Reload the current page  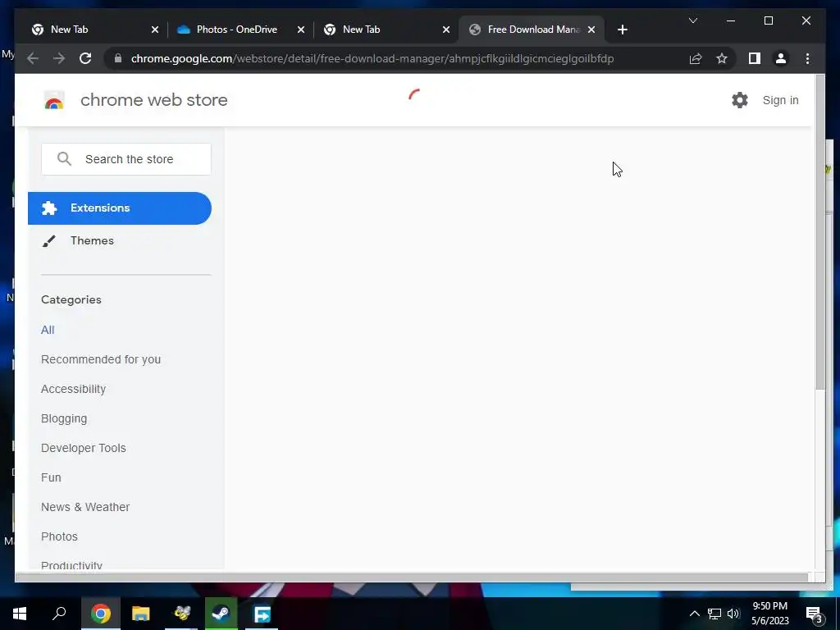[85, 58]
